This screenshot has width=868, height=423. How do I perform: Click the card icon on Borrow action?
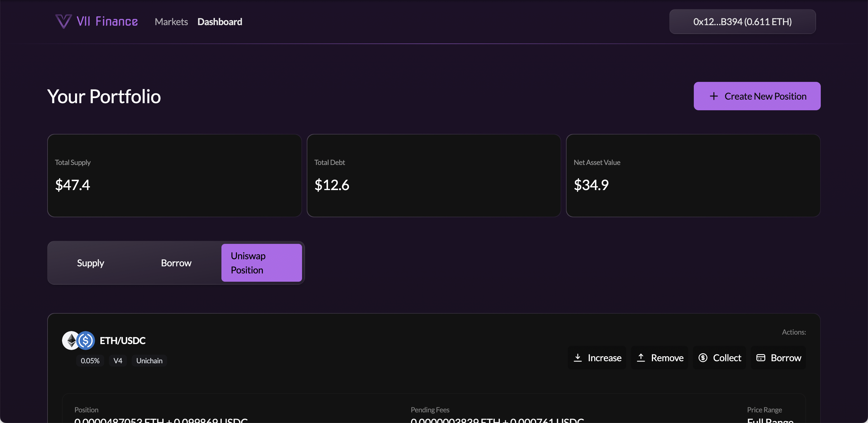click(x=761, y=358)
